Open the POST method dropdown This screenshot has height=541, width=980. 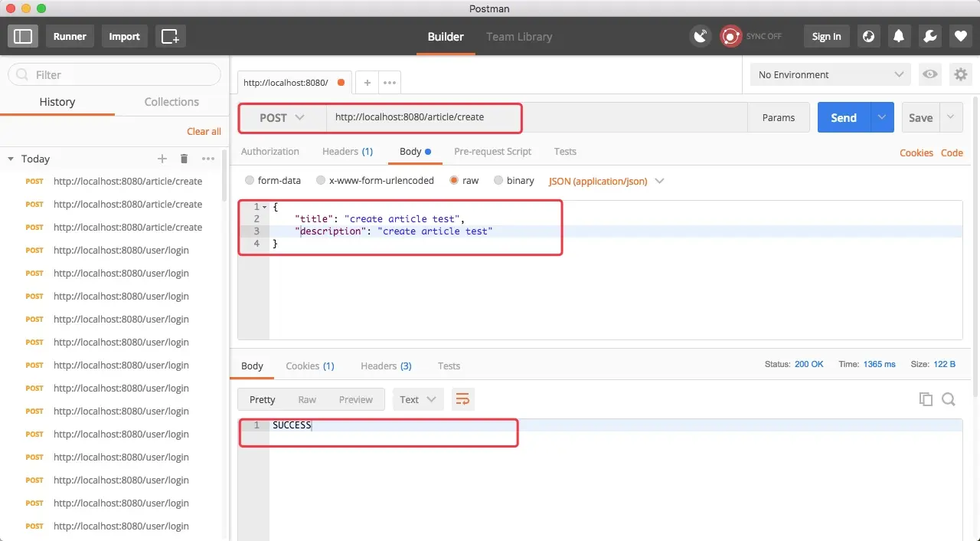[282, 117]
